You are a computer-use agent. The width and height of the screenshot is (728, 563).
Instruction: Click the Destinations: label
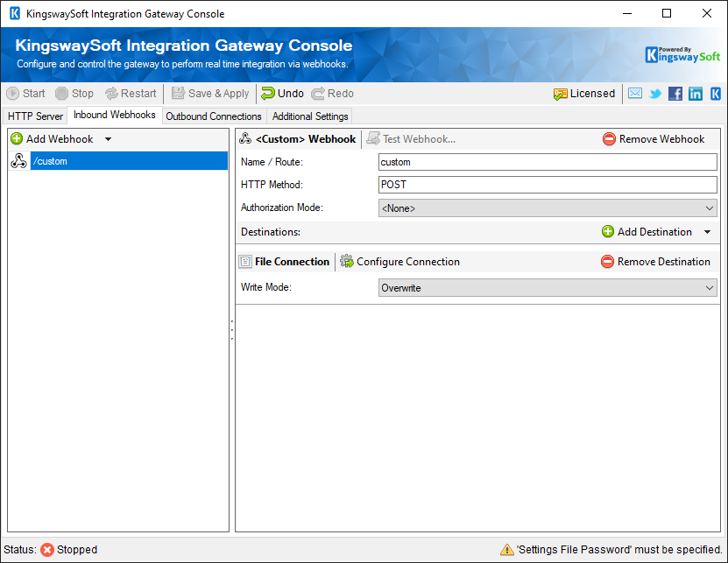coord(271,232)
